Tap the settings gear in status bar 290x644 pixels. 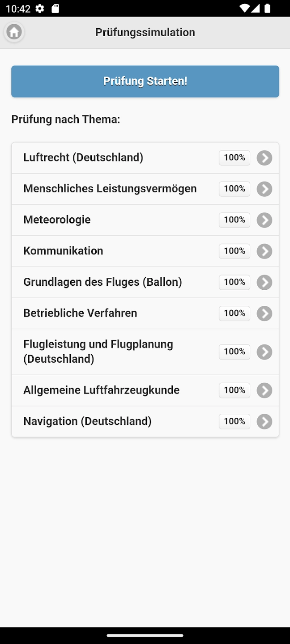point(40,8)
